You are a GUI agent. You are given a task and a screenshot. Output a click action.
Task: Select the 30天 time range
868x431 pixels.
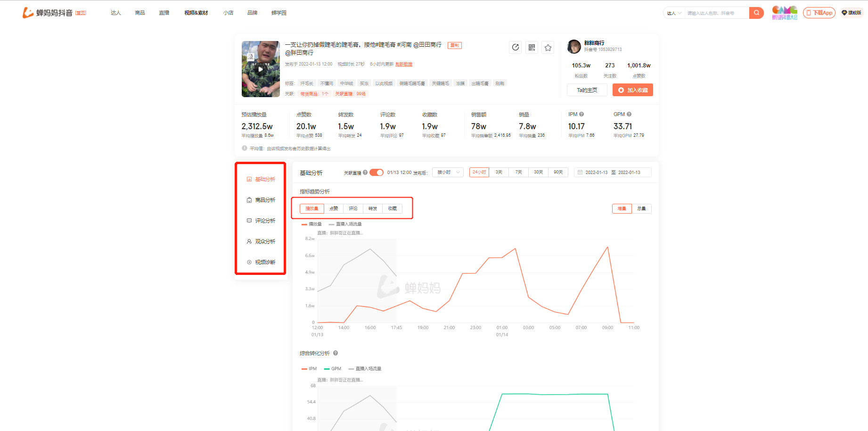click(x=539, y=173)
